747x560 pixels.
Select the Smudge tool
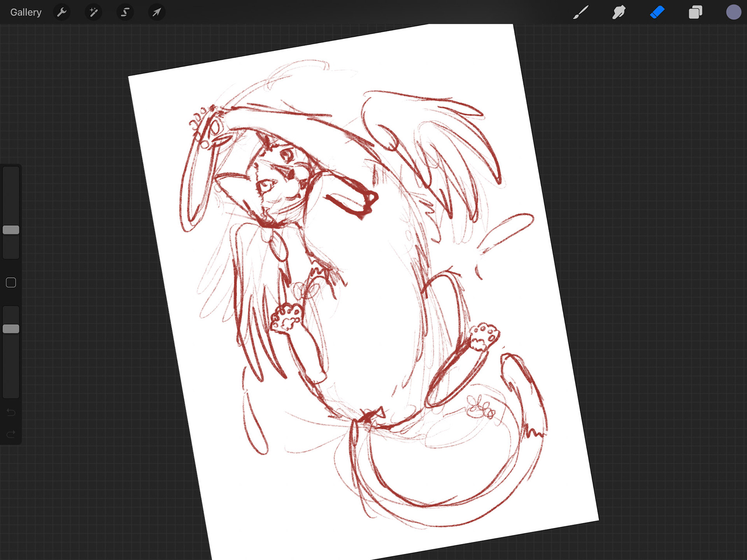[619, 12]
